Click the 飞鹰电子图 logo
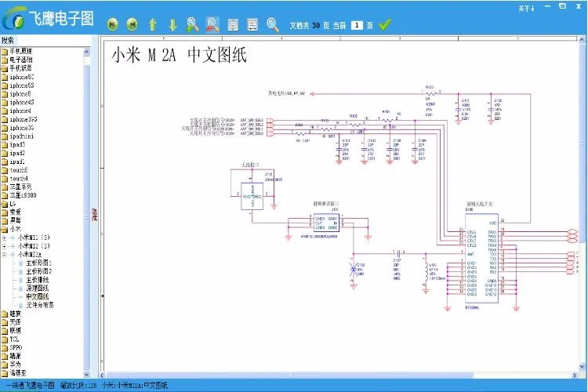 point(48,18)
